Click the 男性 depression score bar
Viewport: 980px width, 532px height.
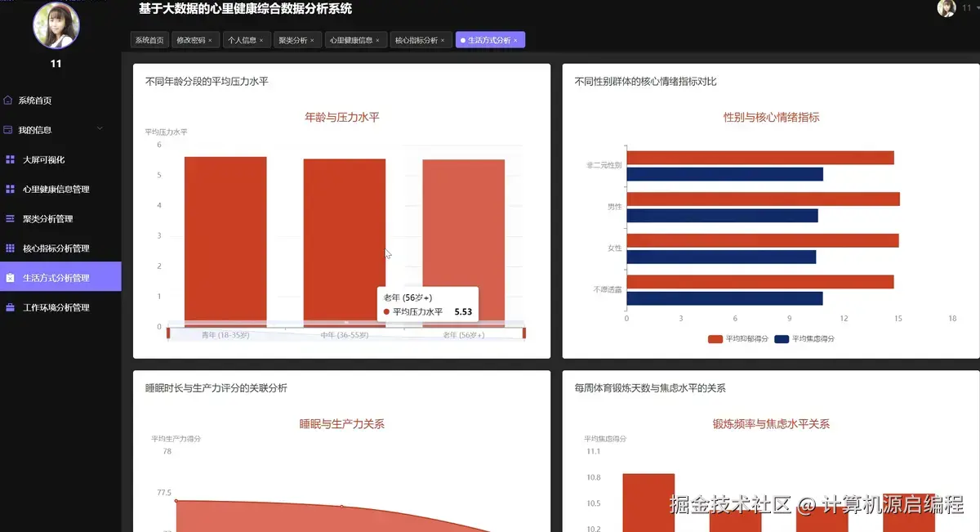point(763,199)
